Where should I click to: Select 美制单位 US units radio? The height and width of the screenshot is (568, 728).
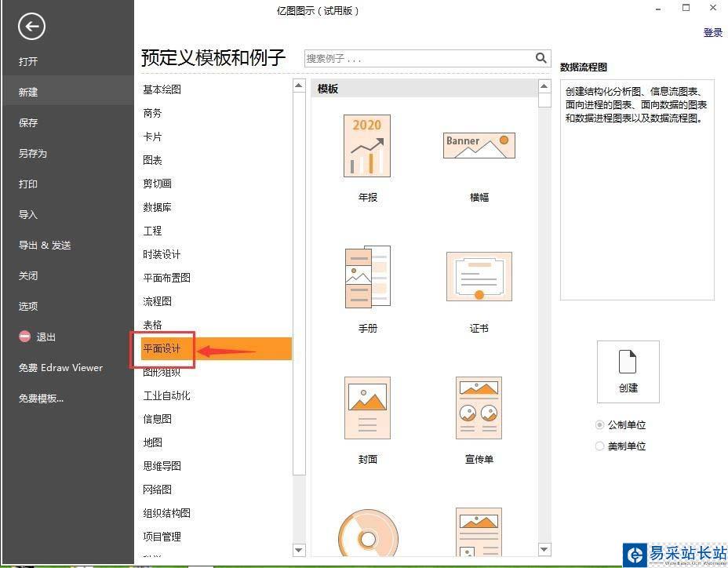(599, 446)
